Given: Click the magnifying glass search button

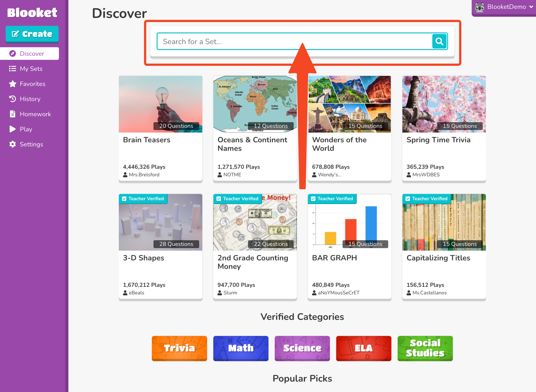Looking at the screenshot, I should pyautogui.click(x=439, y=41).
